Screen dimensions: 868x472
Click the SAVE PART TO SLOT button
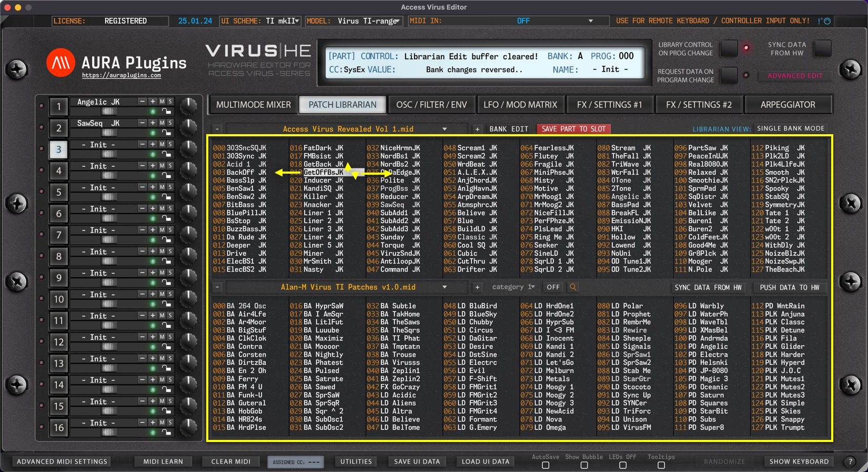573,129
